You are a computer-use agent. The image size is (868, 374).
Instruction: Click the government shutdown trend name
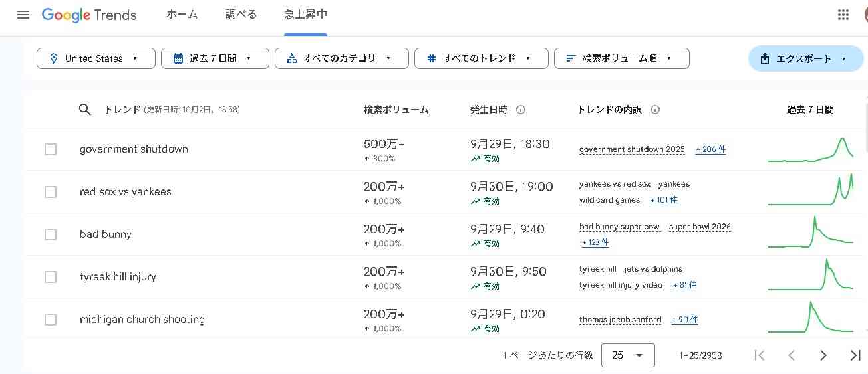click(134, 149)
